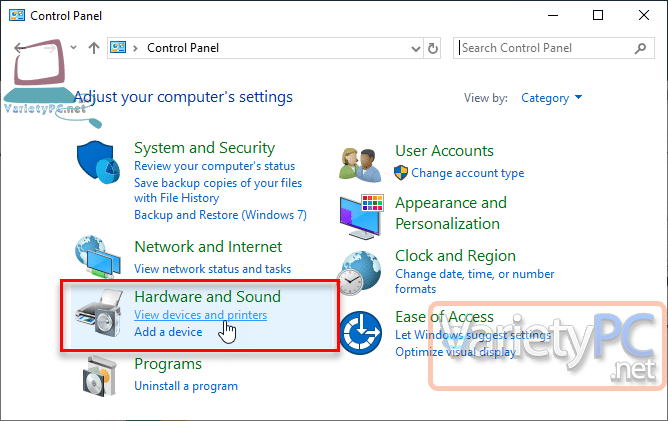
Task: Open User Accounts category heading
Action: (444, 151)
